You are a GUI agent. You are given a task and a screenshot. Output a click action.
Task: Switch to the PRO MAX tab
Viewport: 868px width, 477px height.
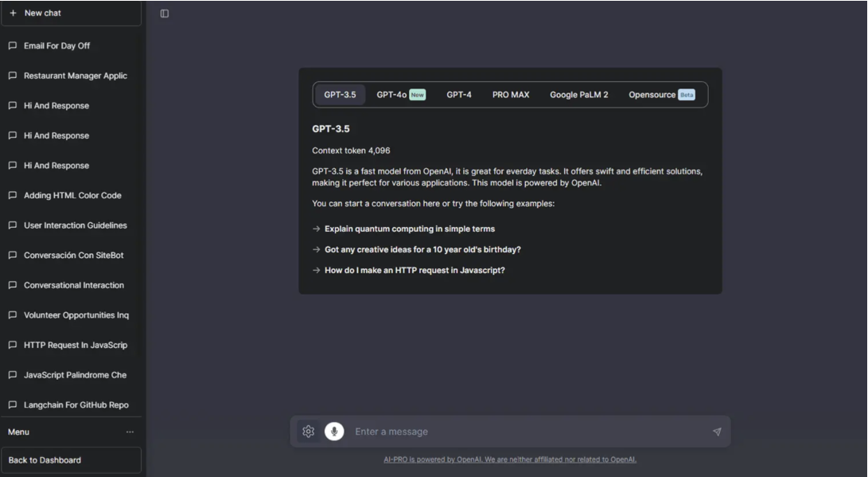(511, 95)
